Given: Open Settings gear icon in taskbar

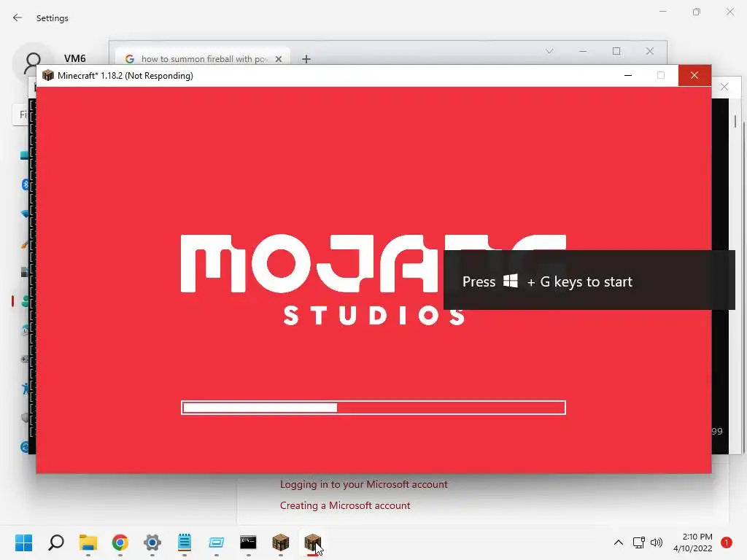Looking at the screenshot, I should (x=152, y=542).
